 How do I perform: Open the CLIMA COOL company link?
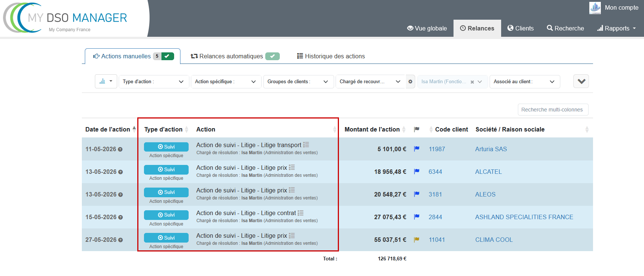494,240
